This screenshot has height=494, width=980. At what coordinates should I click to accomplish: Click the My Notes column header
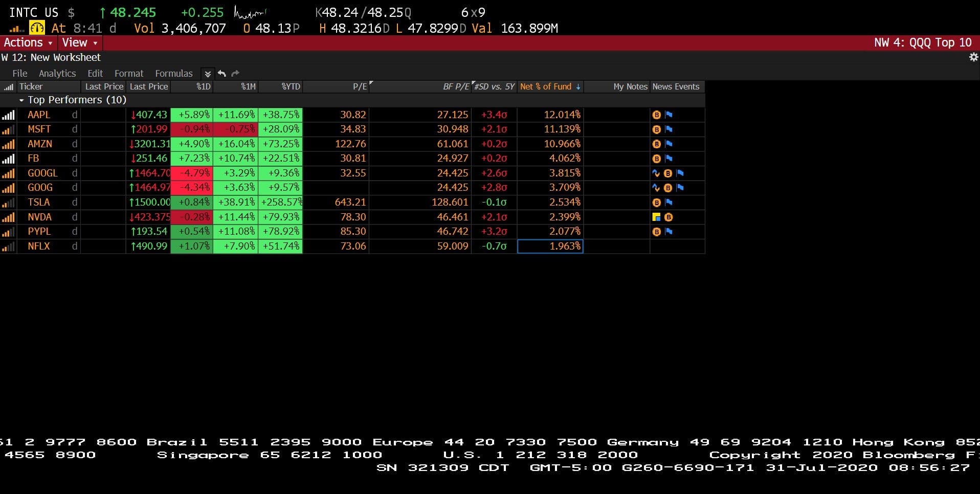[x=617, y=87]
